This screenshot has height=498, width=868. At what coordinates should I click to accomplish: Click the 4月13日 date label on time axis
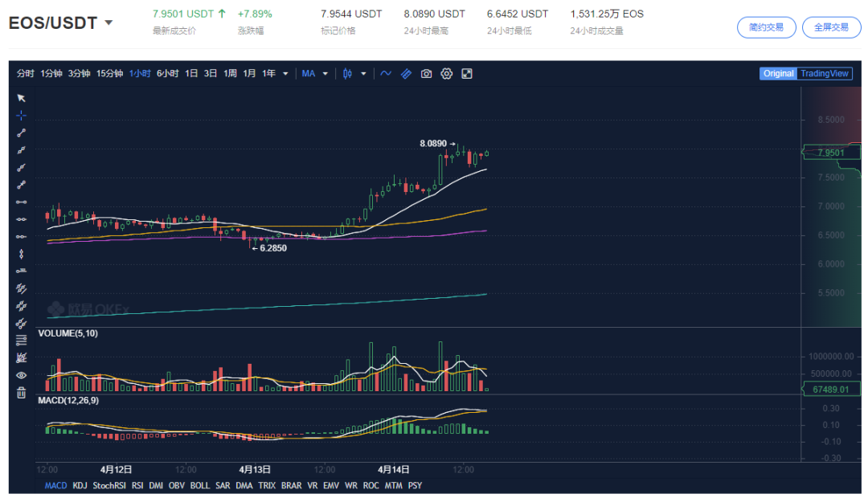pyautogui.click(x=255, y=469)
